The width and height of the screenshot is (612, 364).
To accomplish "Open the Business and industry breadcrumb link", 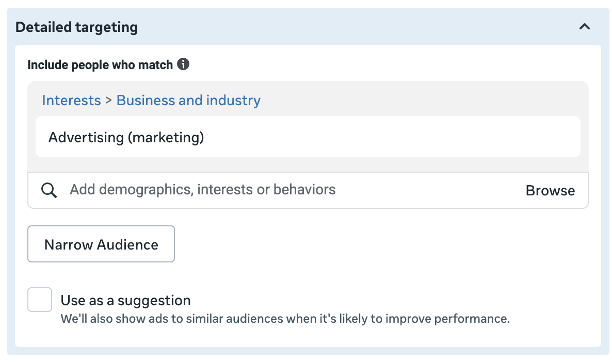I will [188, 100].
